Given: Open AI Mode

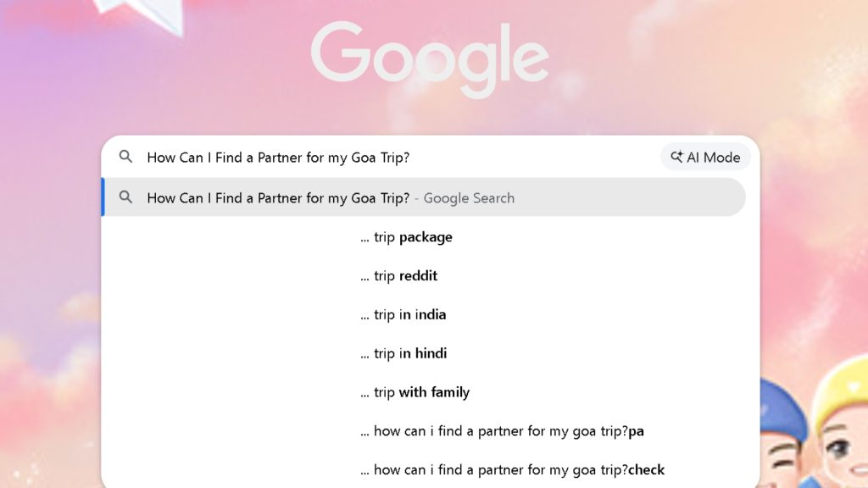Looking at the screenshot, I should [705, 157].
